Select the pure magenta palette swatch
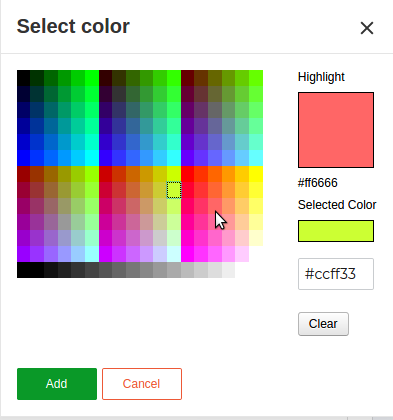This screenshot has height=420, width=393. click(188, 254)
